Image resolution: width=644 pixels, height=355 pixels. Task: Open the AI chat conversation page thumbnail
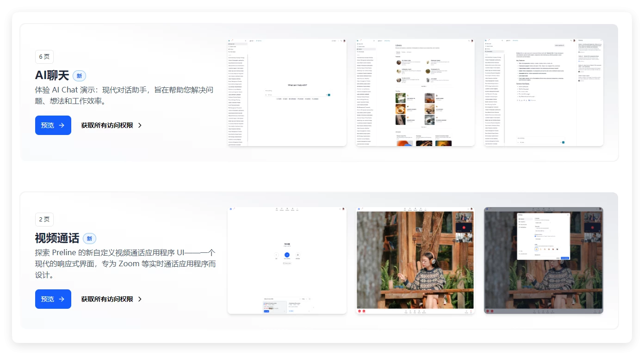tap(544, 92)
